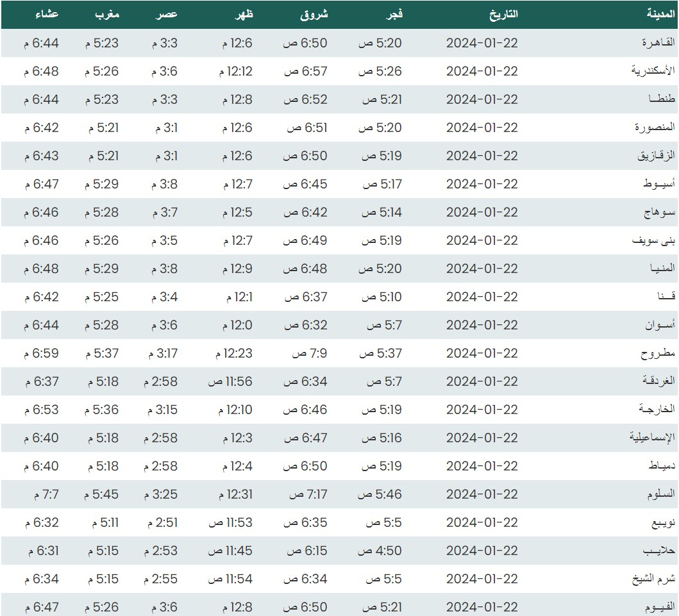Screen dimensions: 679x616
Task: Select the القاهرة (Cairo) city name cell
Action: pos(658,43)
